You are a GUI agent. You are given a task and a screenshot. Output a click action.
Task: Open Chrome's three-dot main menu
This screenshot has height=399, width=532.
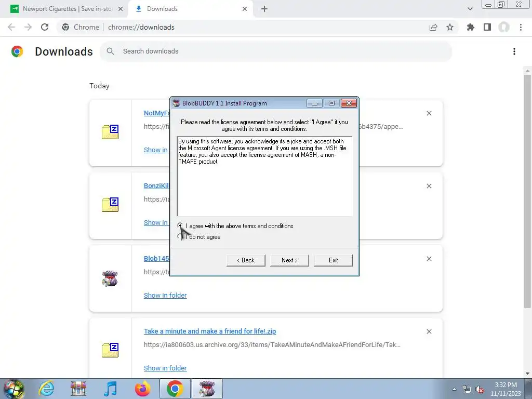(521, 27)
